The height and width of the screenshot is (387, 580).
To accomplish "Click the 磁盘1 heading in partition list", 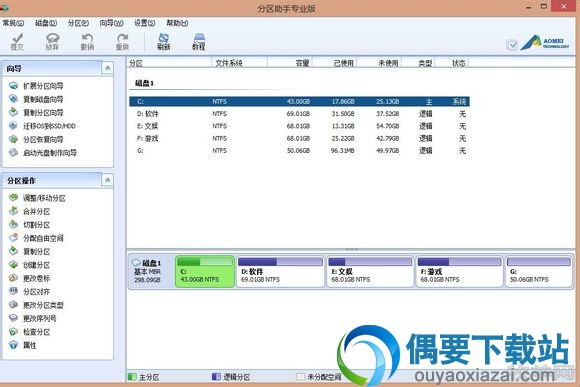I will 144,83.
